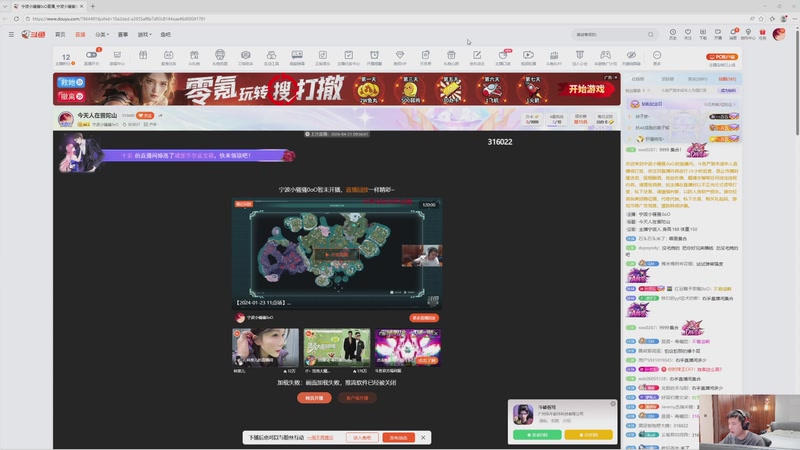Click the download icon in header
This screenshot has width=800, height=450.
point(703,32)
